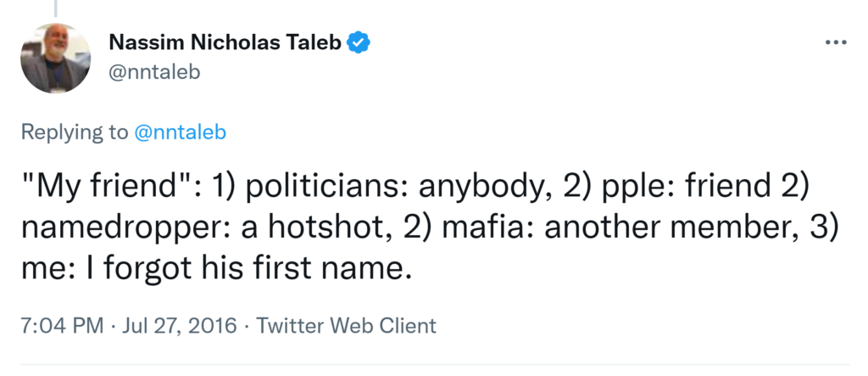The image size is (868, 376).
Task: Click the "Replying to" label
Action: click(x=75, y=132)
